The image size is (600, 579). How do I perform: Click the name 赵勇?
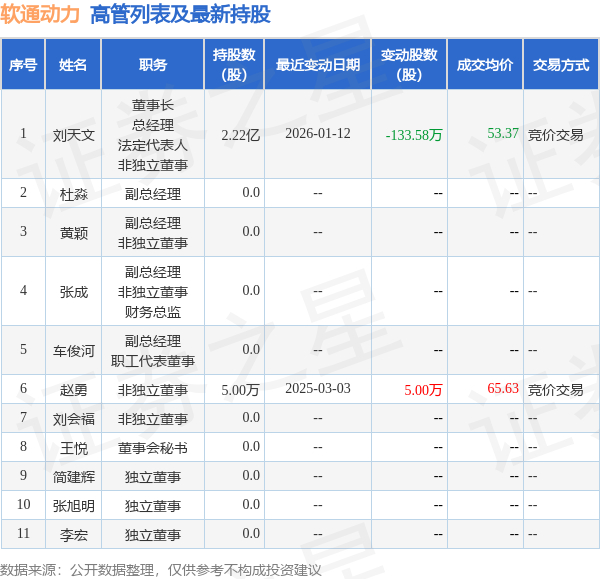tap(73, 390)
